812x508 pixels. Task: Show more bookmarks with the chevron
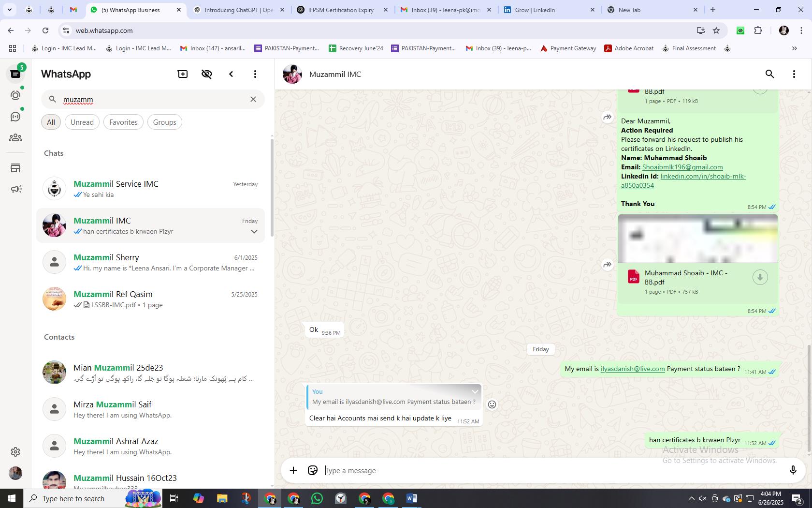794,48
